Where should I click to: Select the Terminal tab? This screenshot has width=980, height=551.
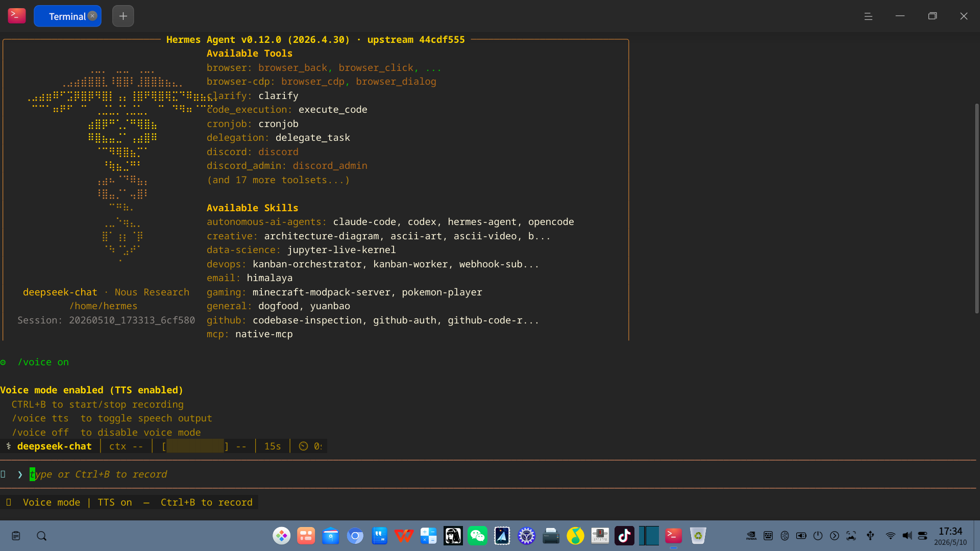(67, 16)
